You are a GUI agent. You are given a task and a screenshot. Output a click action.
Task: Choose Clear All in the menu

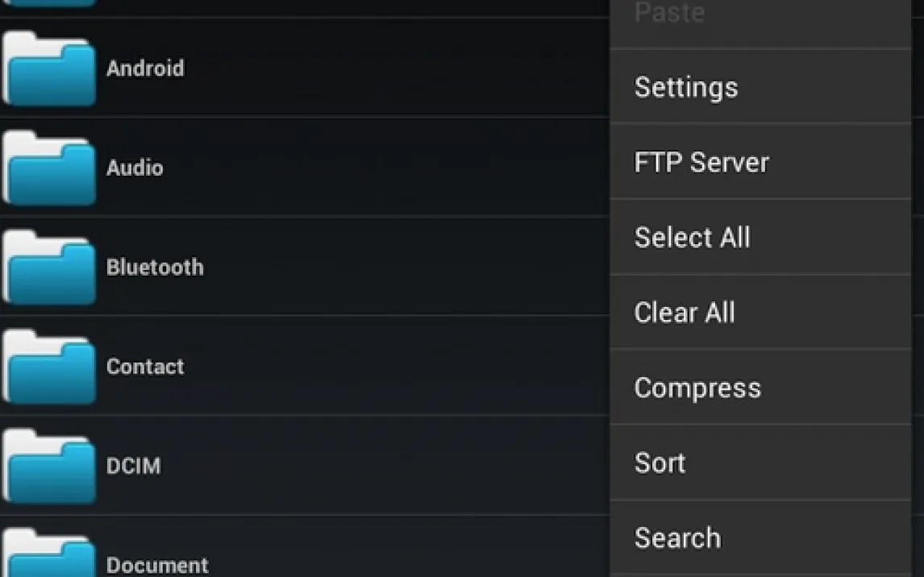click(684, 313)
